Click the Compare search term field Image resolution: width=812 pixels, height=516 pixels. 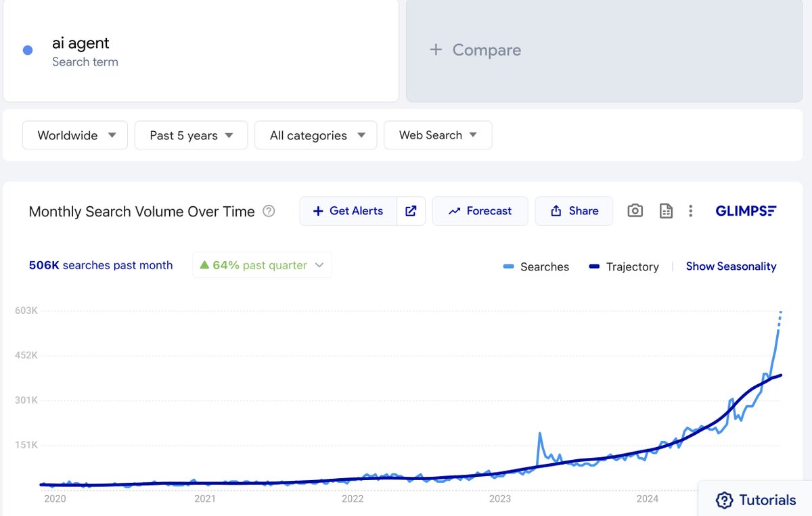pyautogui.click(x=474, y=50)
